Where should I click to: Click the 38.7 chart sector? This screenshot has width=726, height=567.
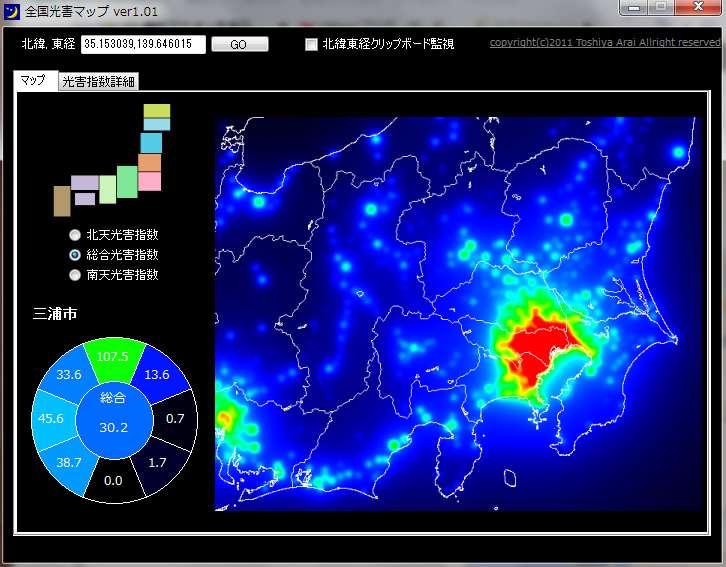coord(68,463)
